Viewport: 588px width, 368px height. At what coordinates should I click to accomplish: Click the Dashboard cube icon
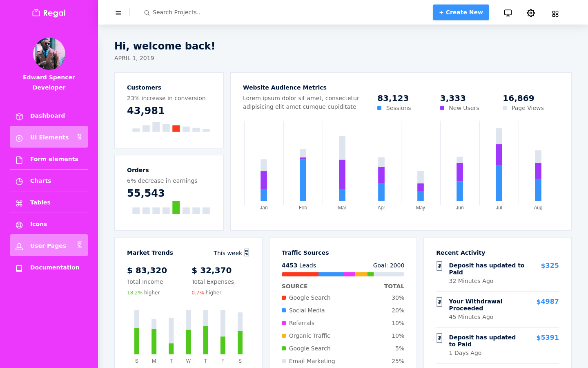click(19, 117)
